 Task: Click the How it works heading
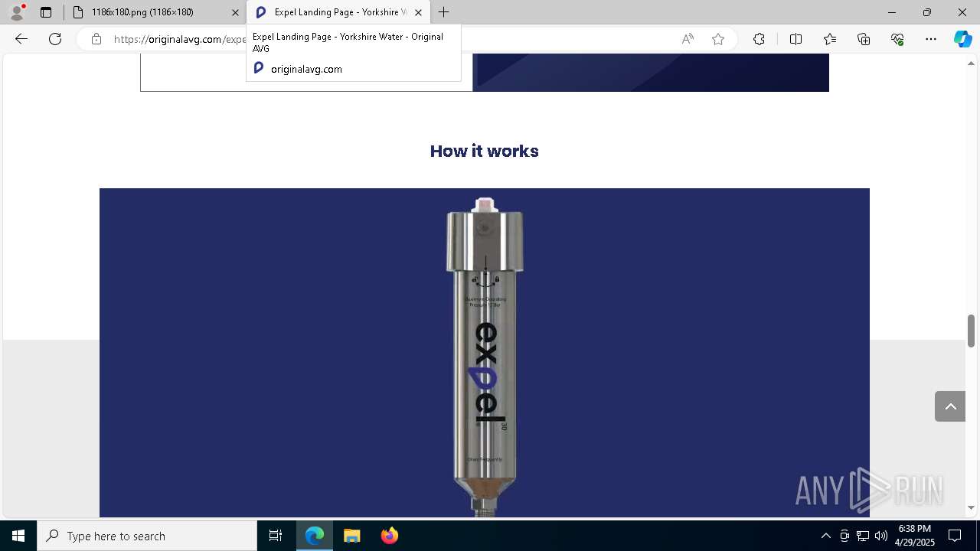pyautogui.click(x=485, y=151)
